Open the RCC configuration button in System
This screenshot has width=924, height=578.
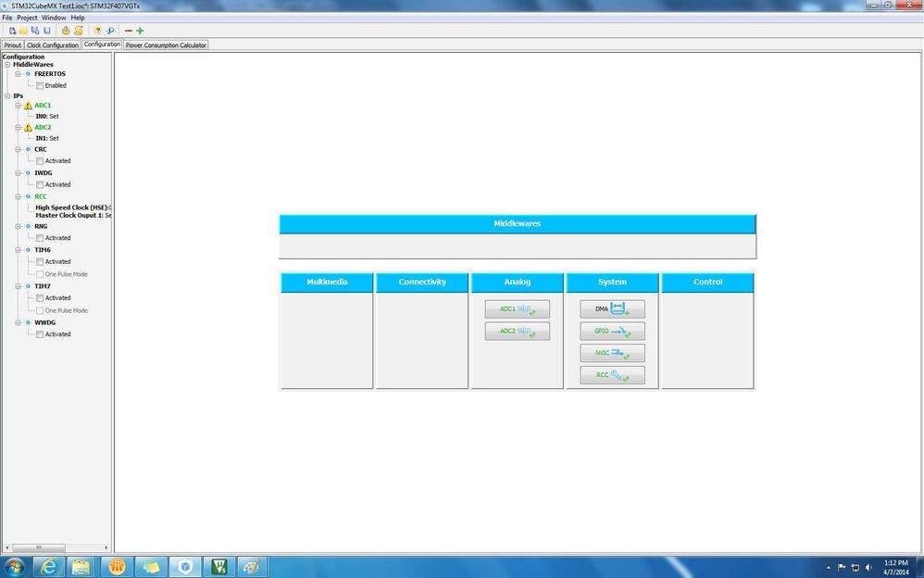click(612, 375)
